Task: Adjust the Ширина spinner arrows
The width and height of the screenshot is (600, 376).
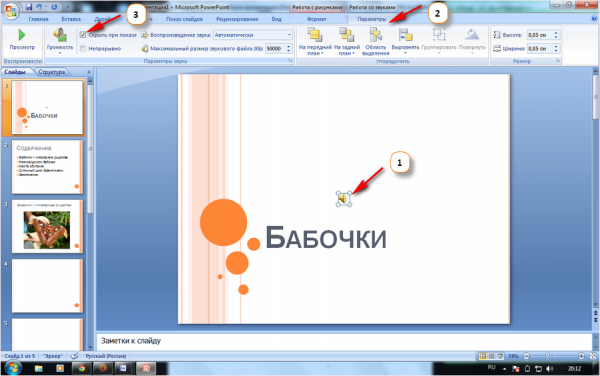Action: [x=557, y=49]
